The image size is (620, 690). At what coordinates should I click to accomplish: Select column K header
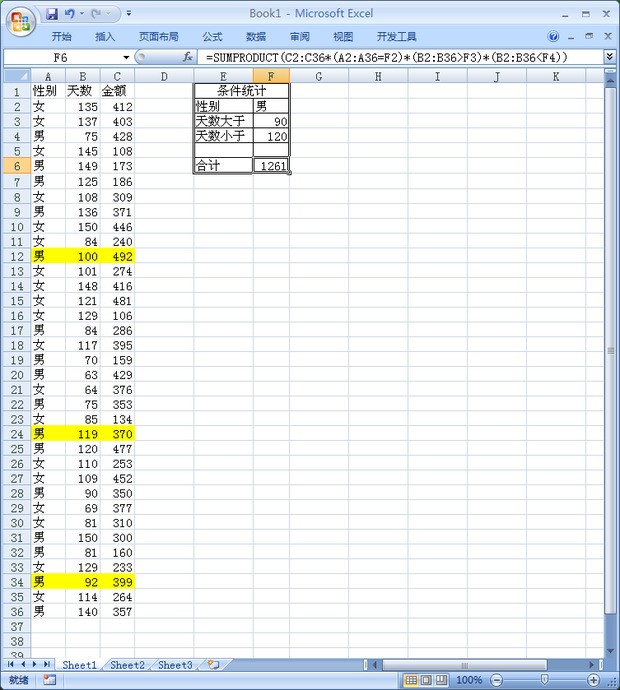pos(556,76)
